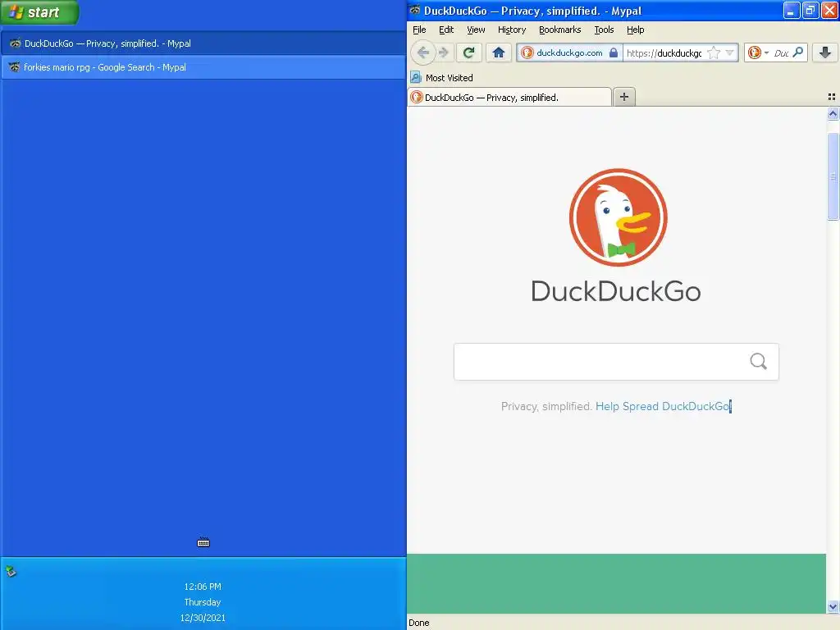Screen dimensions: 840x630
Task: Open a new tab with the plus button
Action: click(624, 97)
